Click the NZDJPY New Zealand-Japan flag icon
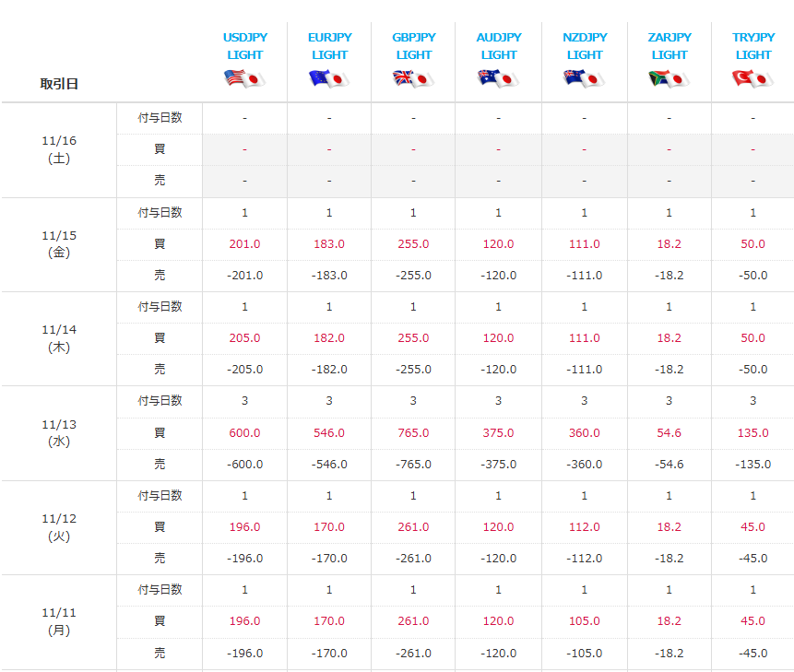 tap(584, 79)
